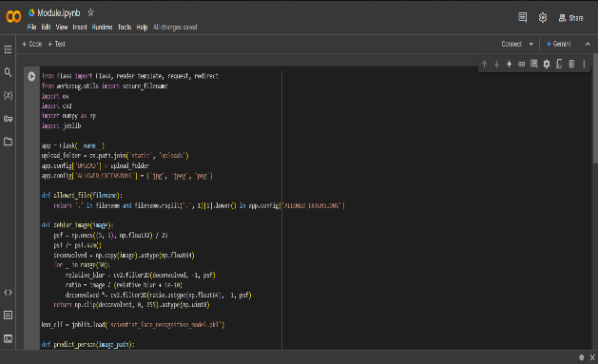
Task: Expand the Connect dropdown arrow
Action: (x=530, y=45)
